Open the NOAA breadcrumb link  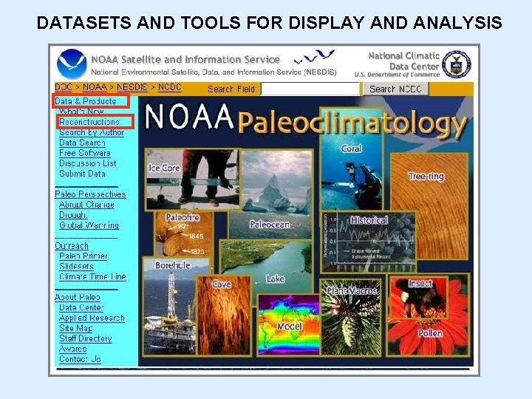95,87
